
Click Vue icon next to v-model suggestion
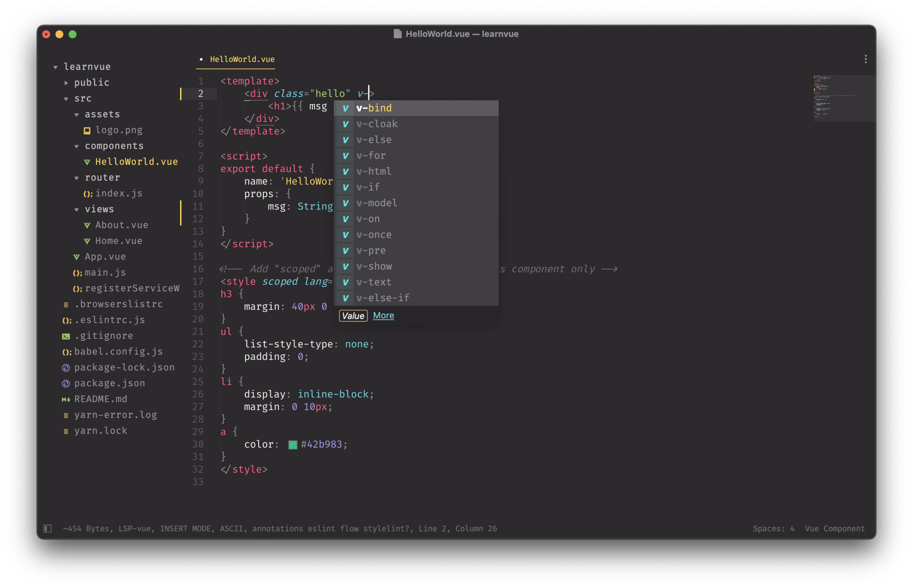tap(345, 203)
